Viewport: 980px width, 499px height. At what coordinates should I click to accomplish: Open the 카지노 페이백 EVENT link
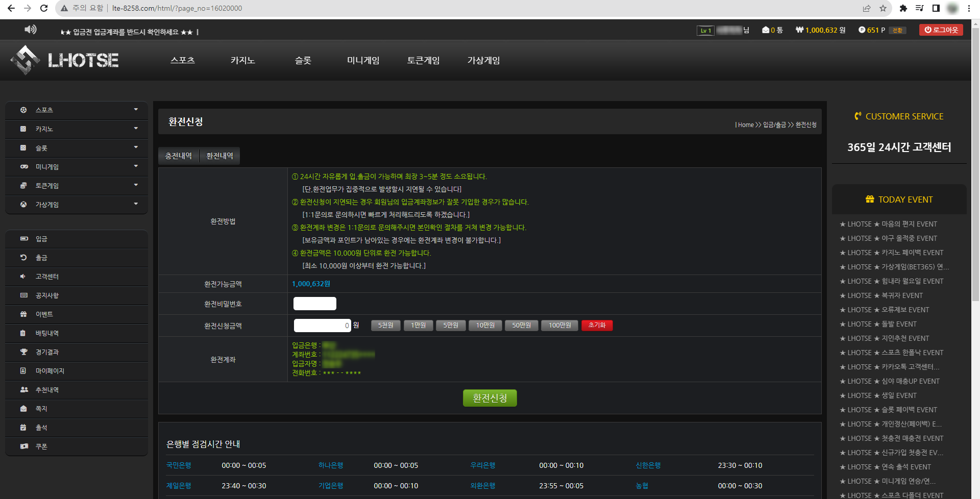892,253
